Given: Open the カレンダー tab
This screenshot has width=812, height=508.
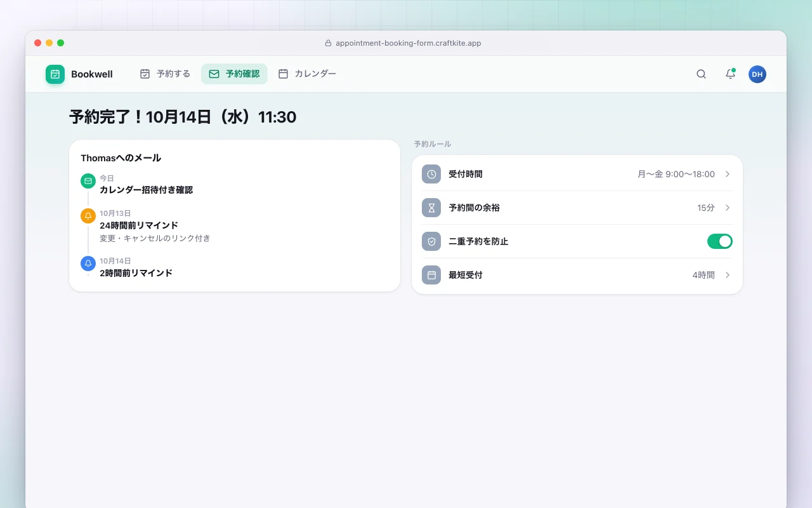Looking at the screenshot, I should coord(307,74).
